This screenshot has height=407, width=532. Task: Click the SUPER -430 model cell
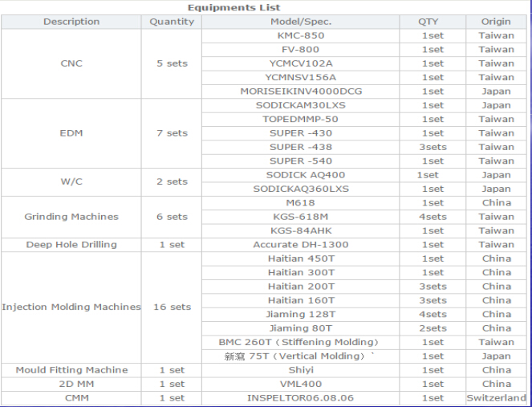tap(301, 133)
